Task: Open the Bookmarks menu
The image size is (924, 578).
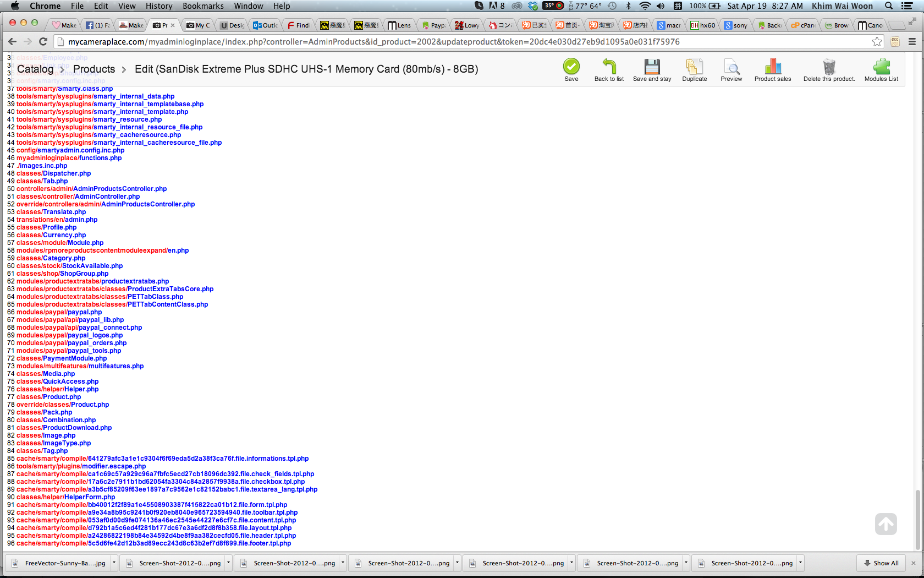Action: coord(203,6)
